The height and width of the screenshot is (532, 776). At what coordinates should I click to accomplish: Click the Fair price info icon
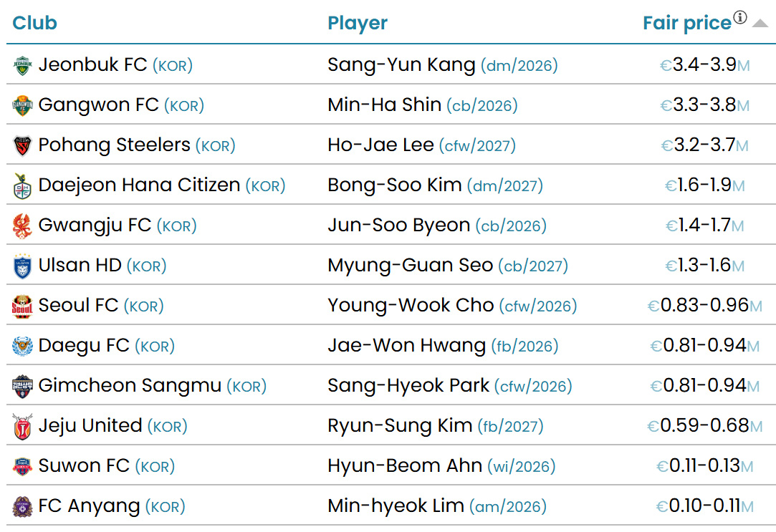pyautogui.click(x=739, y=17)
